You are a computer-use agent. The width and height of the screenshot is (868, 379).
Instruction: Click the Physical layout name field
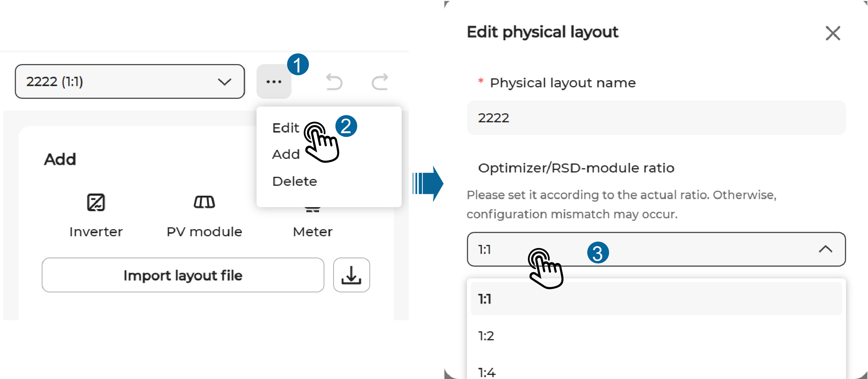(x=656, y=118)
